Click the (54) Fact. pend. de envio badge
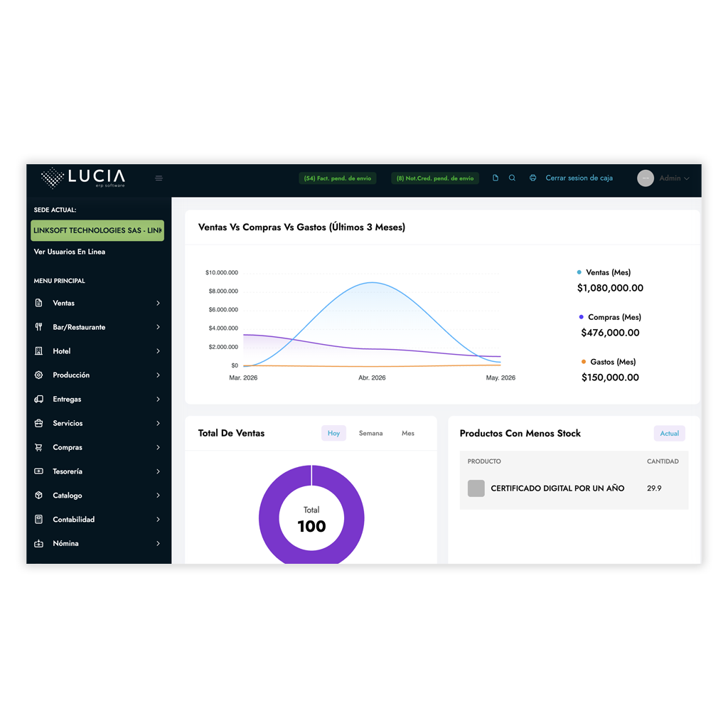728x728 pixels. pyautogui.click(x=338, y=178)
